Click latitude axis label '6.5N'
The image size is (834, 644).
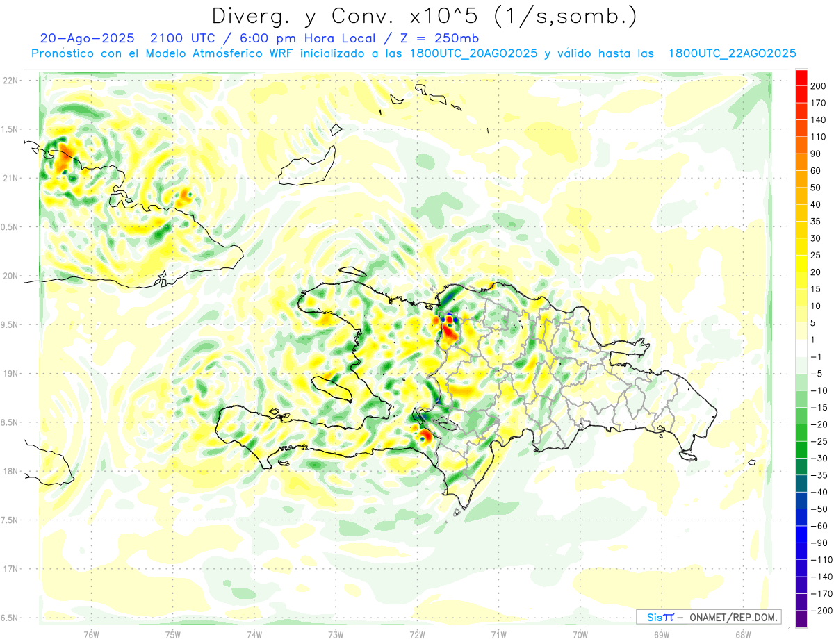10,618
